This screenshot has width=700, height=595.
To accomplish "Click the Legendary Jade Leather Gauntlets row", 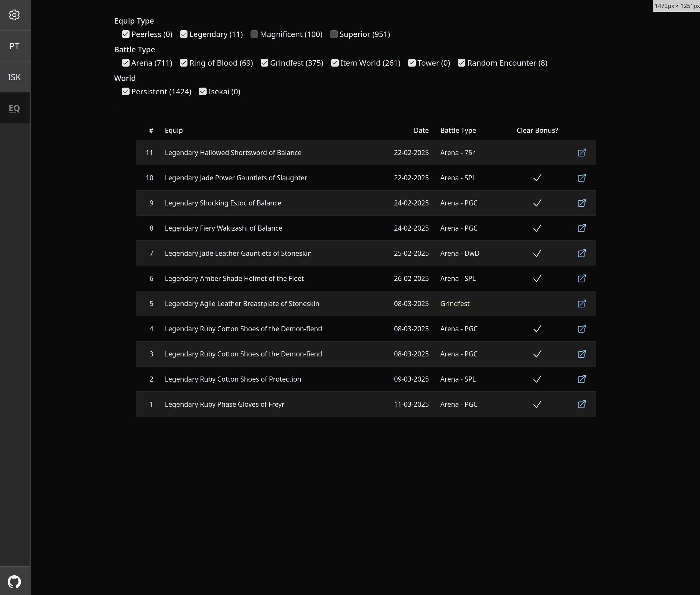I will 238,253.
